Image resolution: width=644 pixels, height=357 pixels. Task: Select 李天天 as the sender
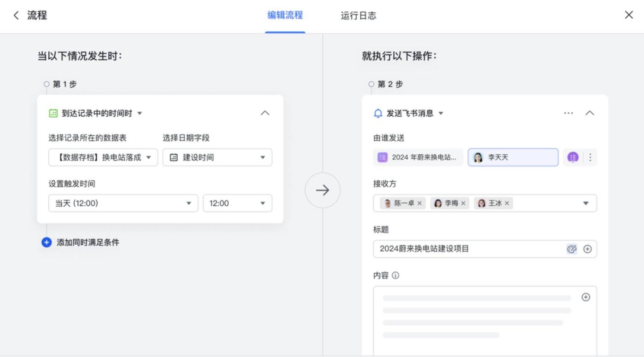click(x=513, y=157)
